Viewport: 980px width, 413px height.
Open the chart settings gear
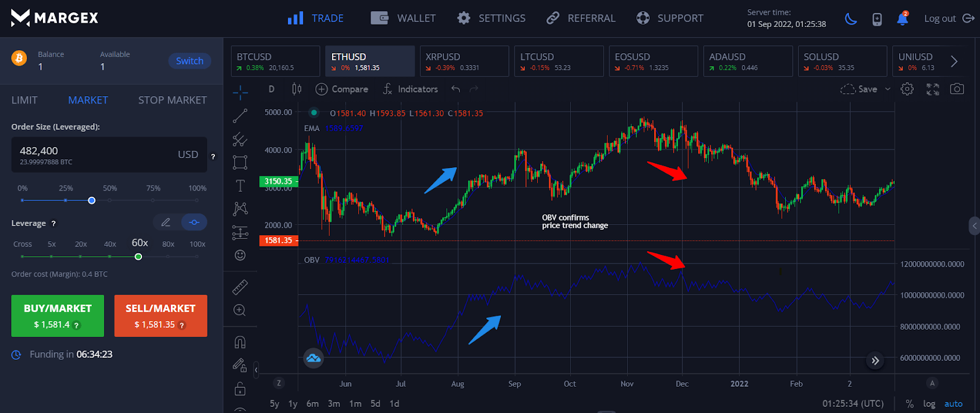click(x=907, y=89)
